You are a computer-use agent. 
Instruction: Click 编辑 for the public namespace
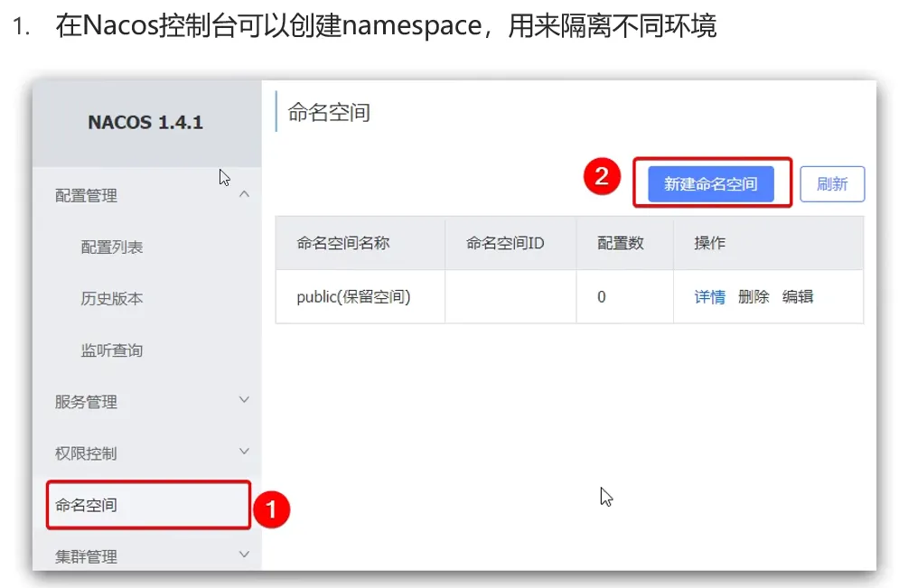pos(798,296)
